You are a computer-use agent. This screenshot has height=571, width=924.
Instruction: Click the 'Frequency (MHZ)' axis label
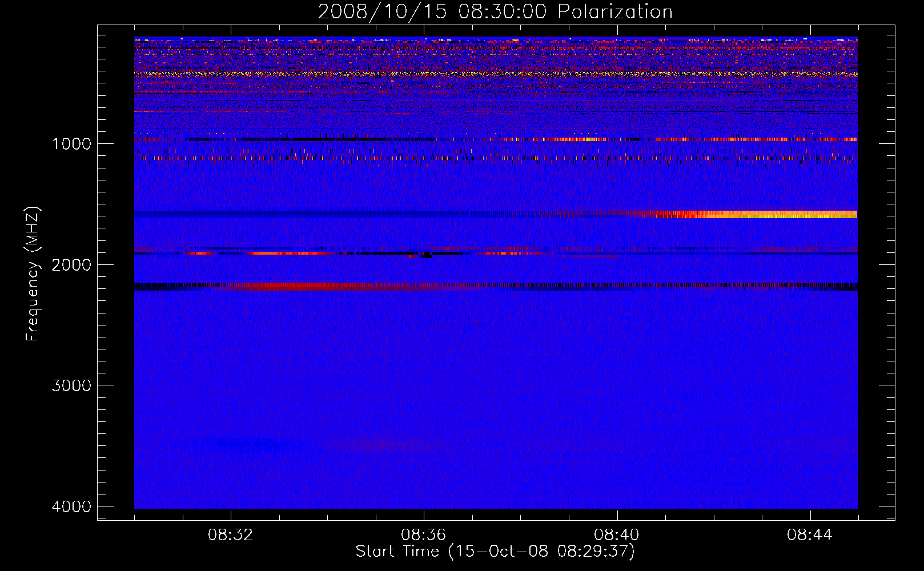click(33, 274)
